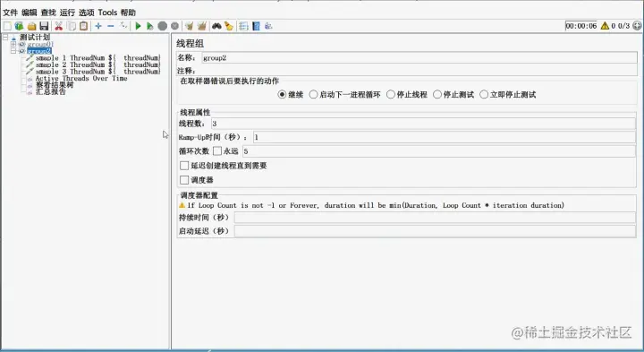Start the test with green play icon

tap(138, 26)
